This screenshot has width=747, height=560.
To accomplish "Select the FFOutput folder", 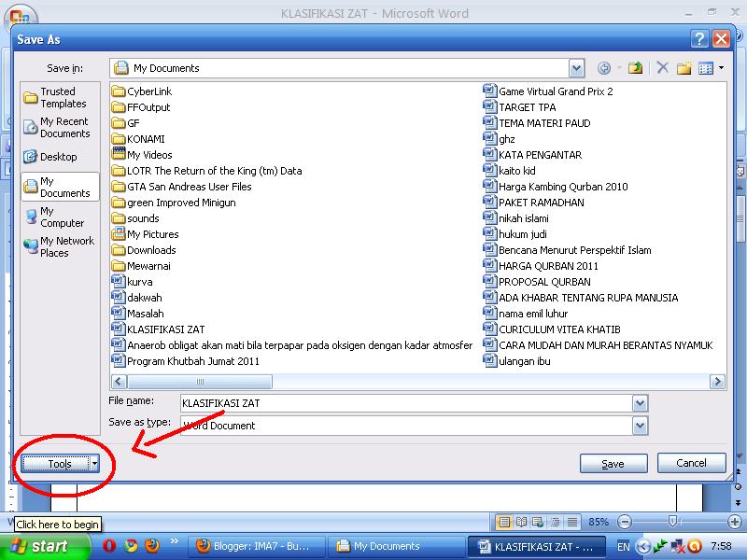I will tap(141, 107).
